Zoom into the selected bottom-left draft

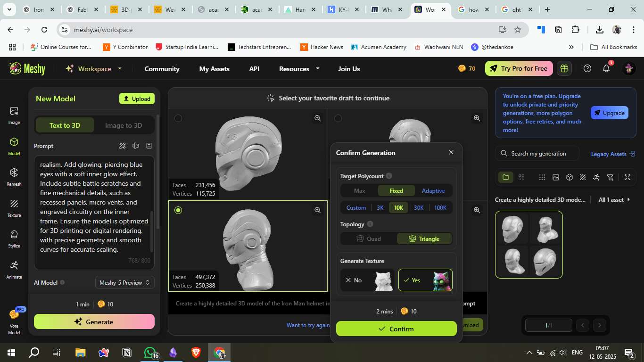click(x=318, y=210)
